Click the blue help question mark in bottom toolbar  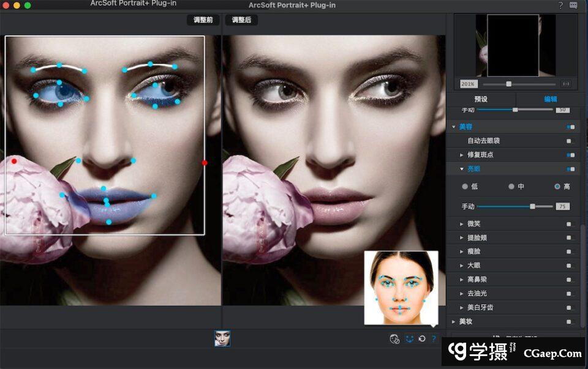[434, 338]
